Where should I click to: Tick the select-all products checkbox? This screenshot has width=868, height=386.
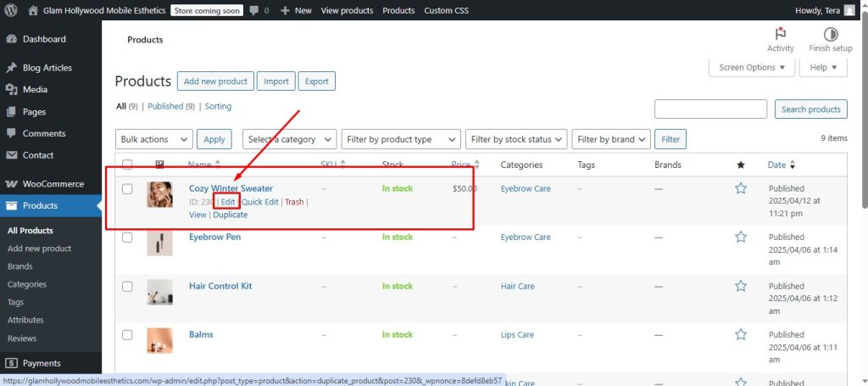[127, 165]
